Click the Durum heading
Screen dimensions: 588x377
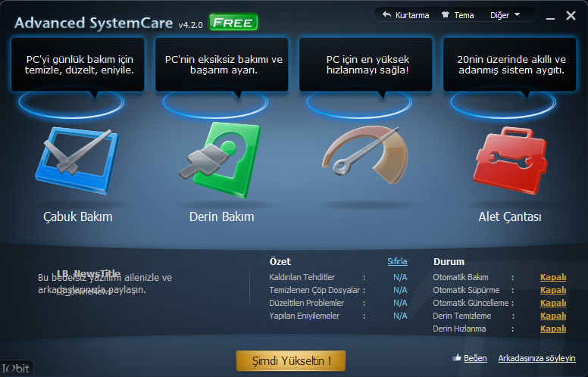click(x=449, y=262)
